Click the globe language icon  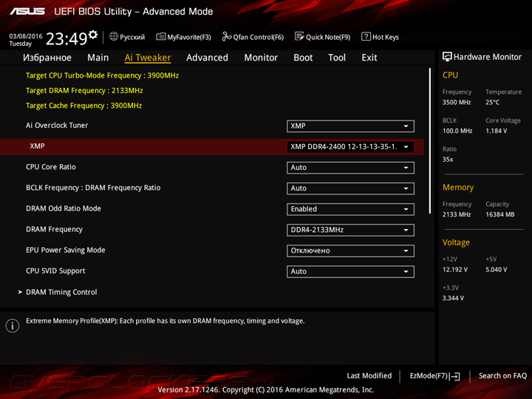click(x=114, y=36)
